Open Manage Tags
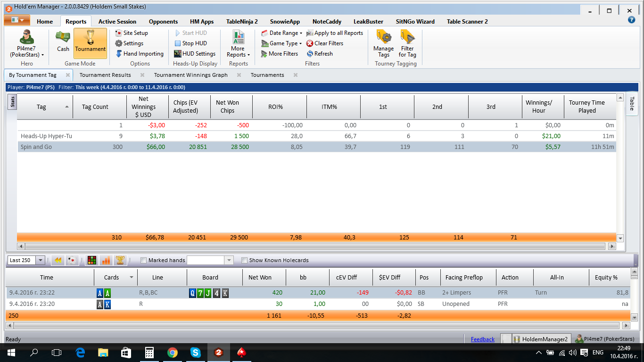This screenshot has height=362, width=644. coord(383,43)
